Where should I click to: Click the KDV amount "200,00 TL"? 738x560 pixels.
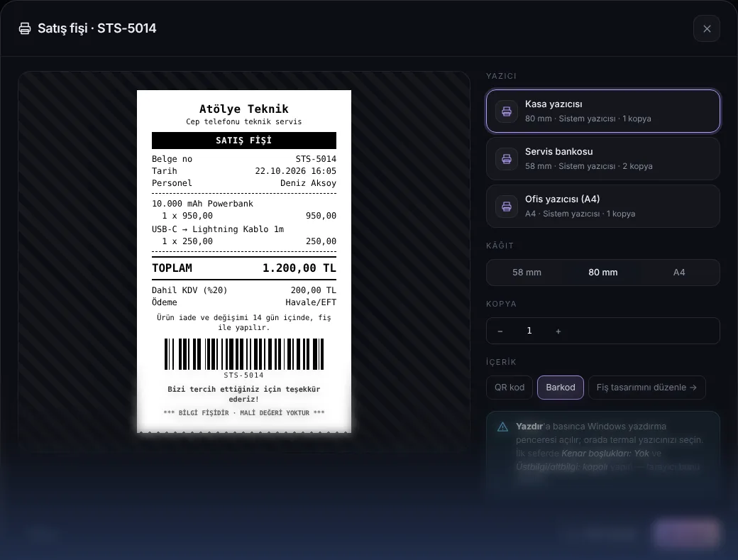click(x=314, y=290)
